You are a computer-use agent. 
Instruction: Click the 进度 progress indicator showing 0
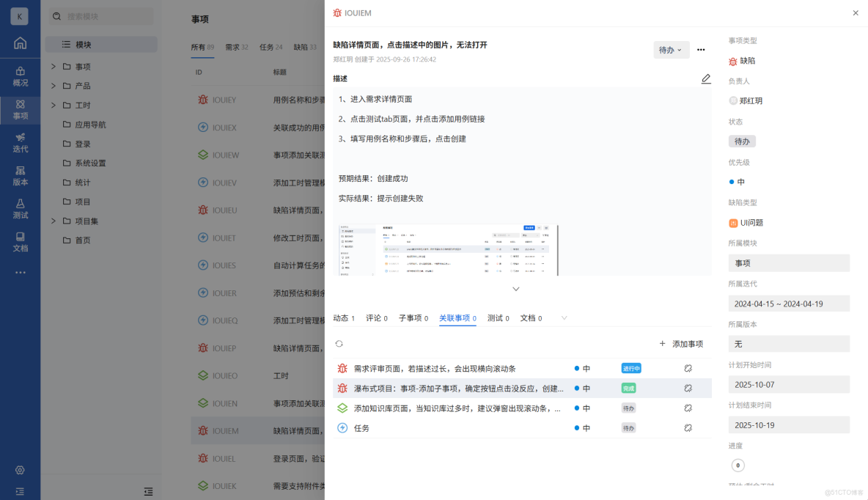coord(738,465)
